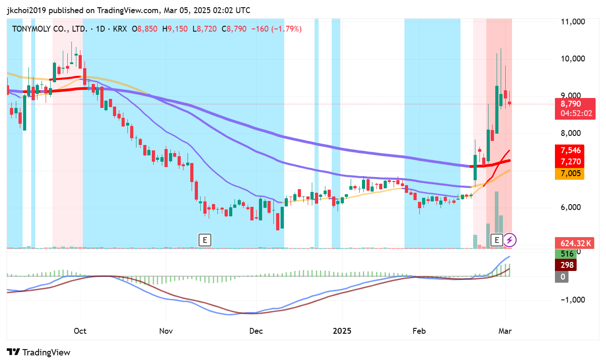The width and height of the screenshot is (606, 364).
Task: Click the 6,000 price axis label
Action: click(x=571, y=208)
